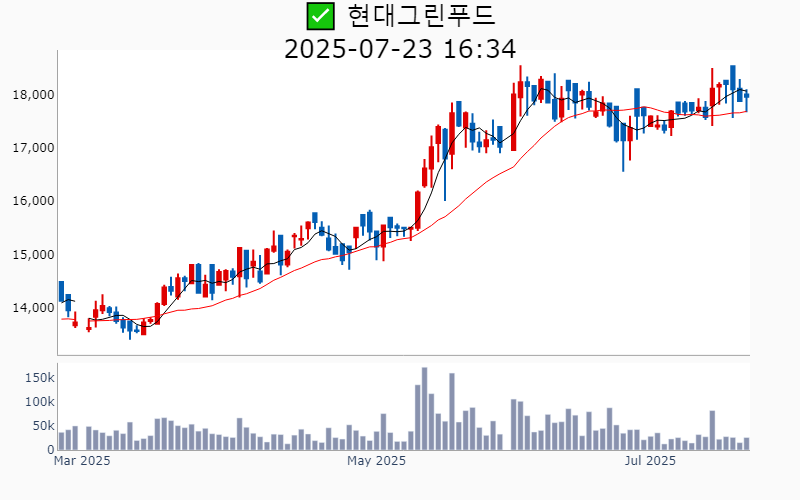Click the first blue candlestick in March

(x=61, y=291)
